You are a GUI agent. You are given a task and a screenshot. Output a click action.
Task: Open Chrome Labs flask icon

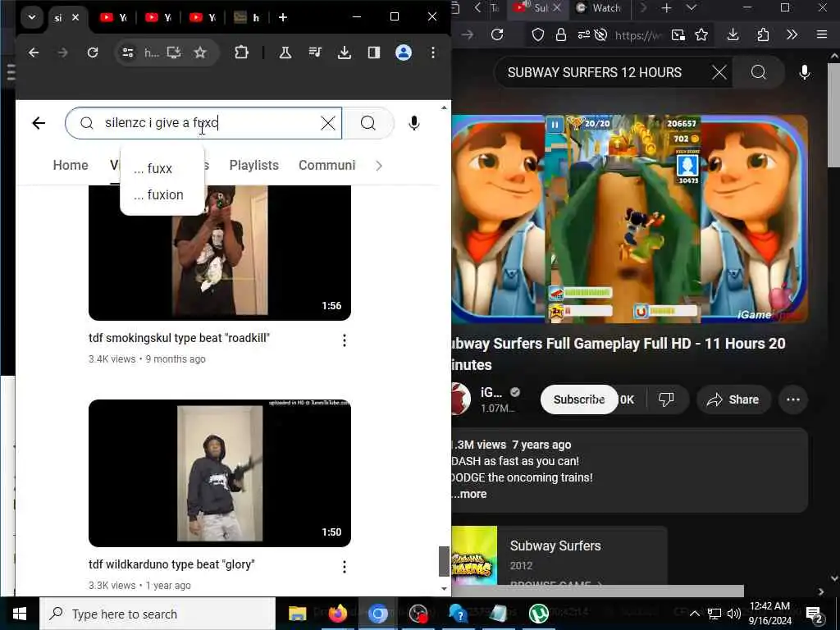[x=285, y=52]
